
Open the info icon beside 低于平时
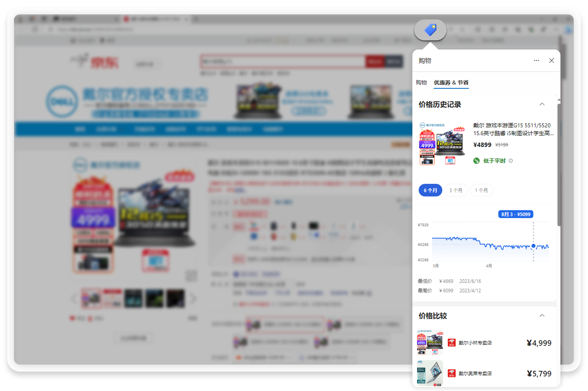click(x=511, y=161)
